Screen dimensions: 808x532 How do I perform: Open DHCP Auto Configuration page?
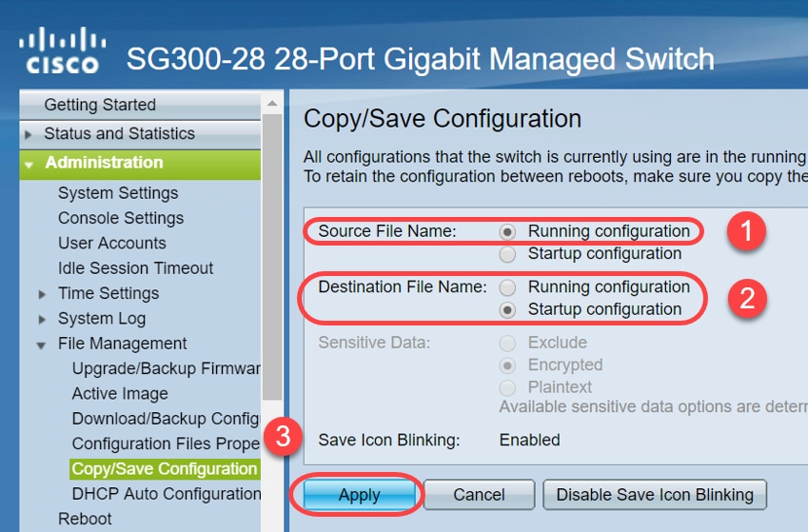click(166, 494)
